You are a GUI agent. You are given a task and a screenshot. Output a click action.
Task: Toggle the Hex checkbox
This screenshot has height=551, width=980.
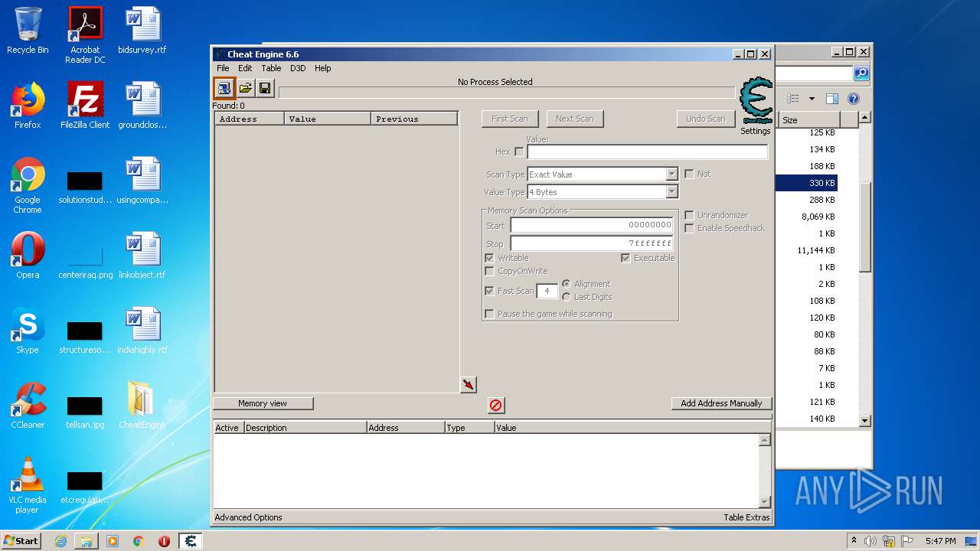click(520, 152)
